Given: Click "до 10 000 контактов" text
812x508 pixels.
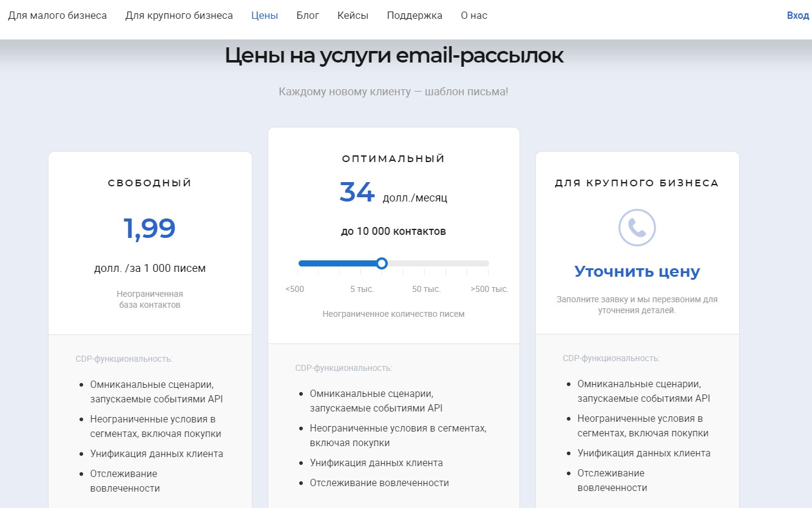Looking at the screenshot, I should [393, 231].
